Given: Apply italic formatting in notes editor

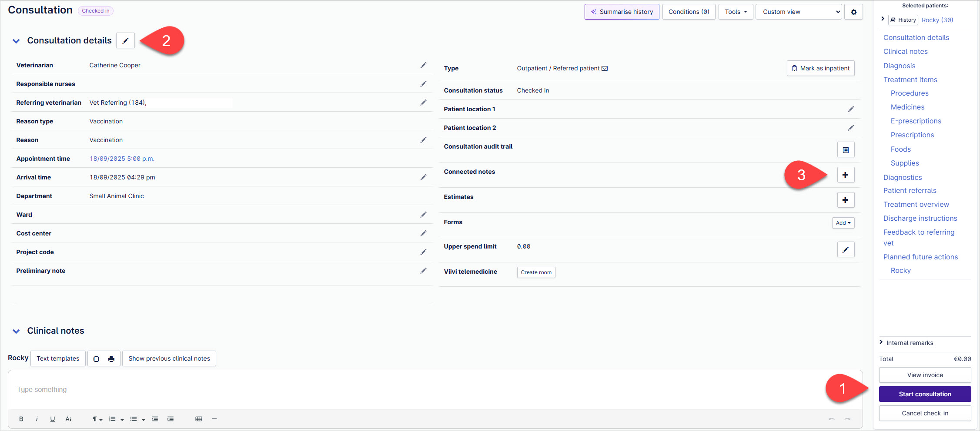Looking at the screenshot, I should coord(37,419).
